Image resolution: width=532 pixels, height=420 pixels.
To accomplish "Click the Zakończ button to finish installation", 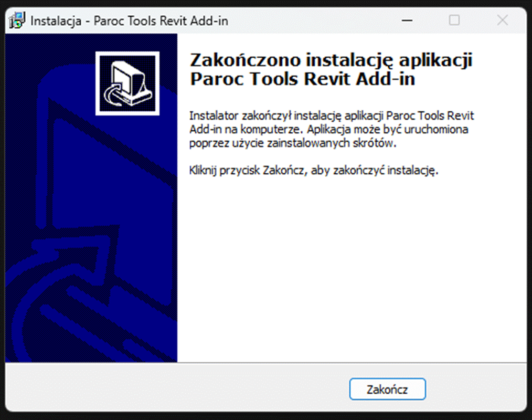I will point(387,390).
